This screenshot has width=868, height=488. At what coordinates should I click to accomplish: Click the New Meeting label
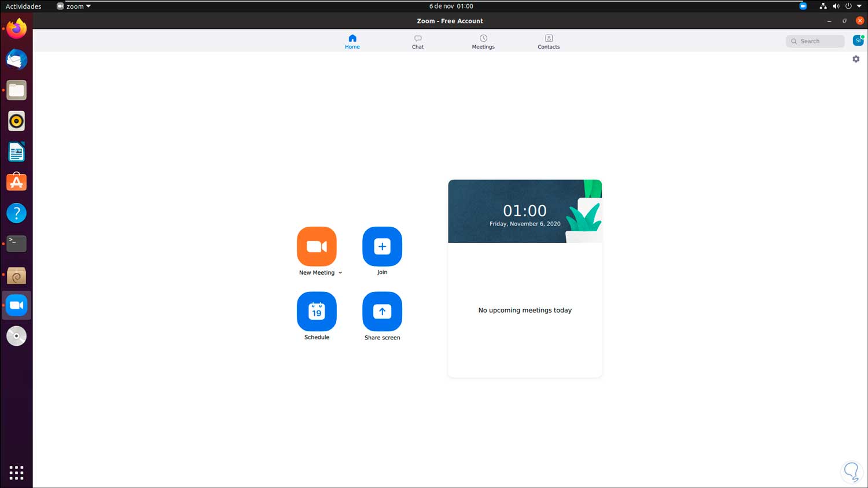point(317,273)
